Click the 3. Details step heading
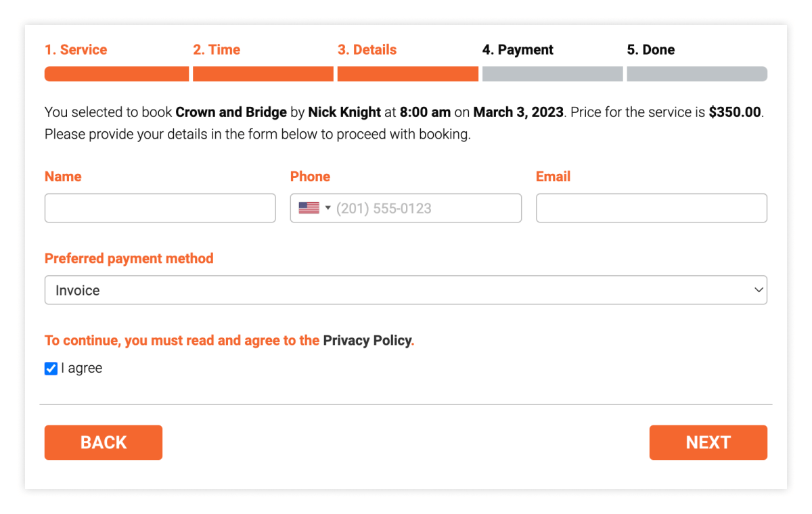This screenshot has height=514, width=812. (367, 49)
